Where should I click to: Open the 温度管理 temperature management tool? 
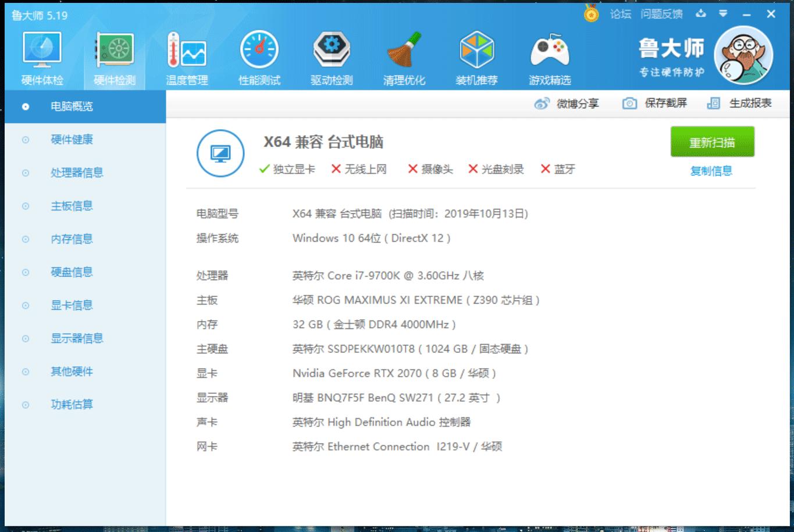pyautogui.click(x=186, y=56)
